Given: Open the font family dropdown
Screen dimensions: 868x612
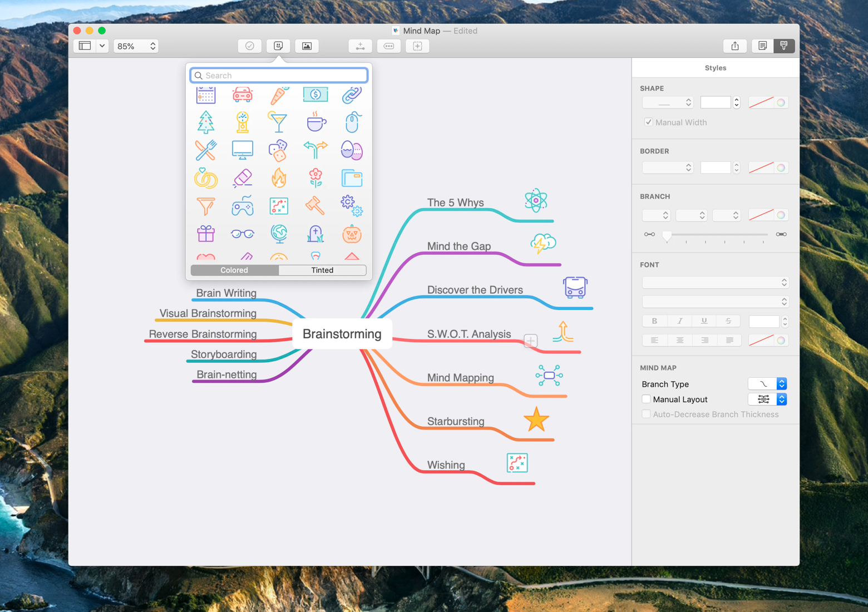Looking at the screenshot, I should click(x=716, y=282).
